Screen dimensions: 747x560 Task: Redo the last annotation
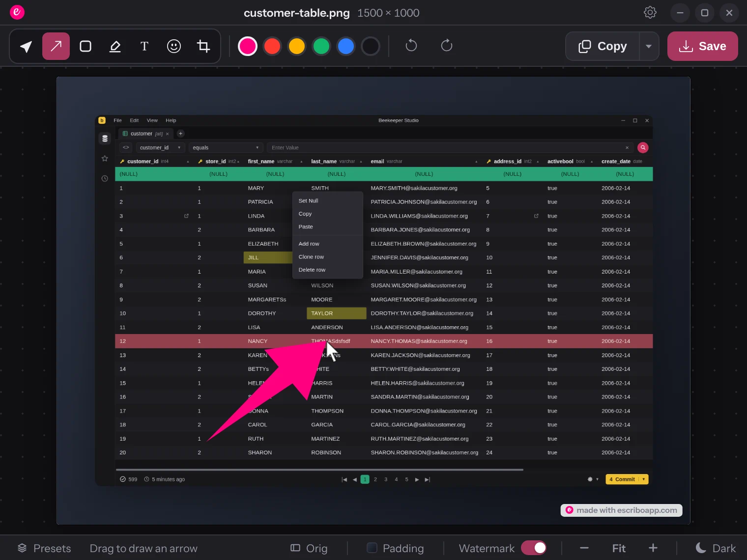coord(447,46)
